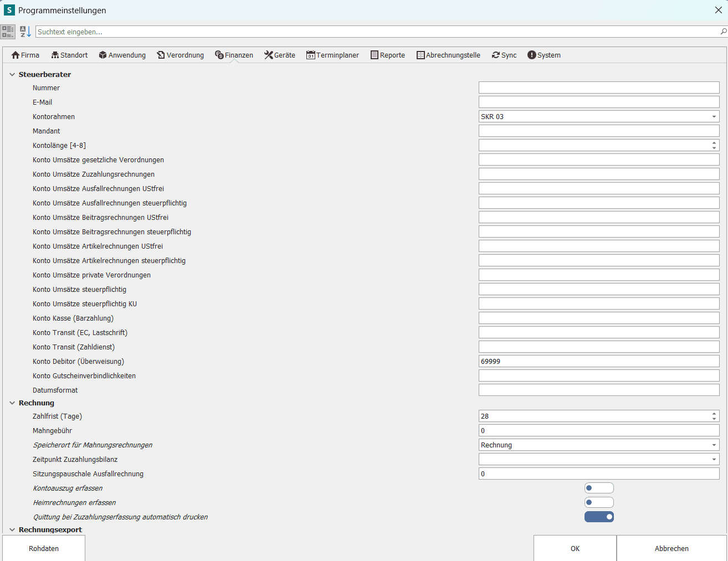Image resolution: width=728 pixels, height=561 pixels.
Task: Click the Abbrechen button
Action: point(671,548)
